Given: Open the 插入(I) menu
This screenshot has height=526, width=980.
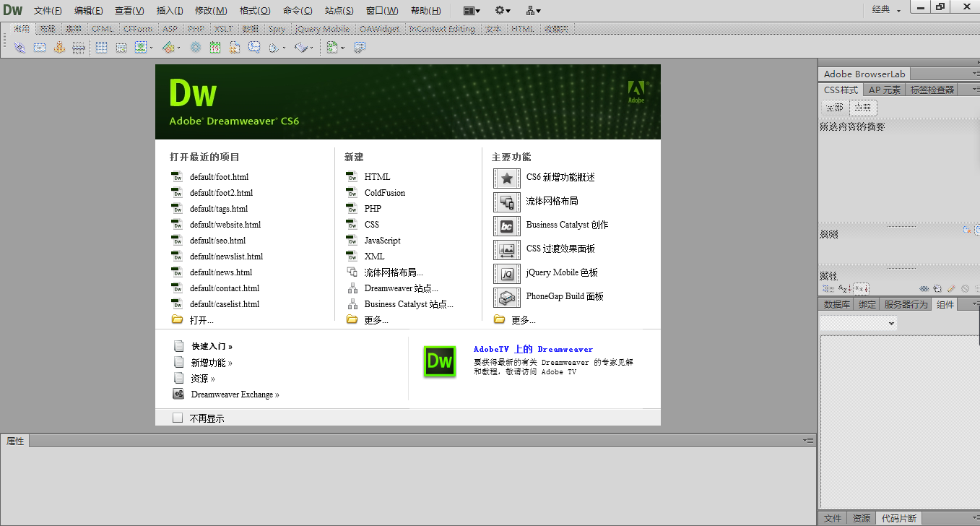Looking at the screenshot, I should click(170, 11).
